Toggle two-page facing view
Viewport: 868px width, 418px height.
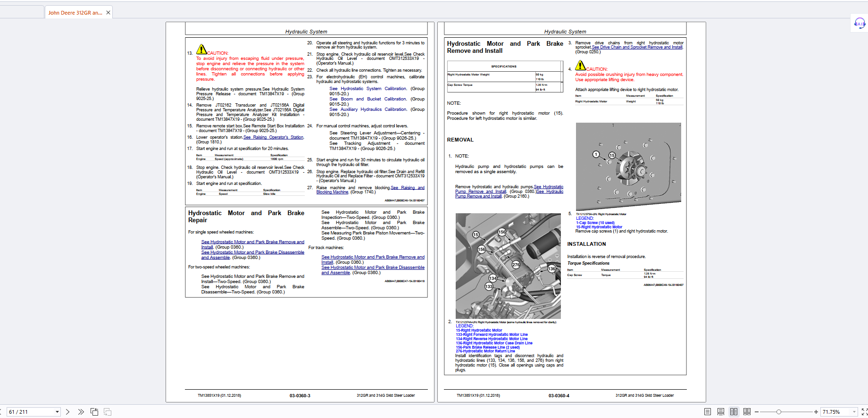pyautogui.click(x=734, y=412)
